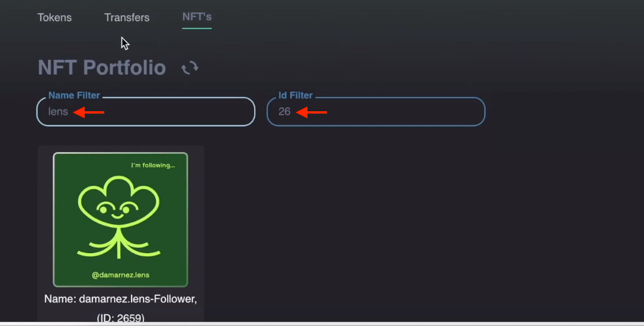Click the red arrow pointing to Name Filter
This screenshot has width=644, height=326.
tap(89, 112)
